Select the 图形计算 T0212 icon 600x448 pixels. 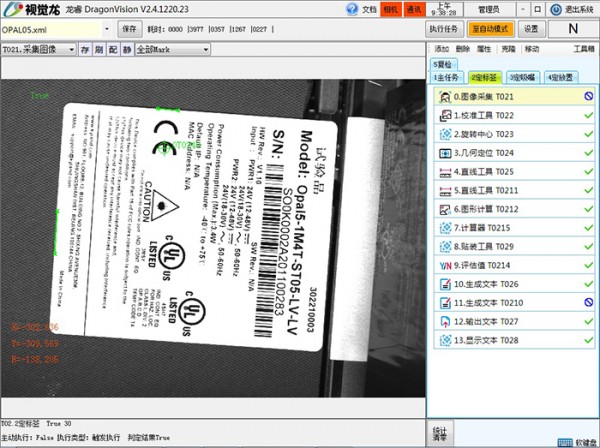tap(445, 210)
